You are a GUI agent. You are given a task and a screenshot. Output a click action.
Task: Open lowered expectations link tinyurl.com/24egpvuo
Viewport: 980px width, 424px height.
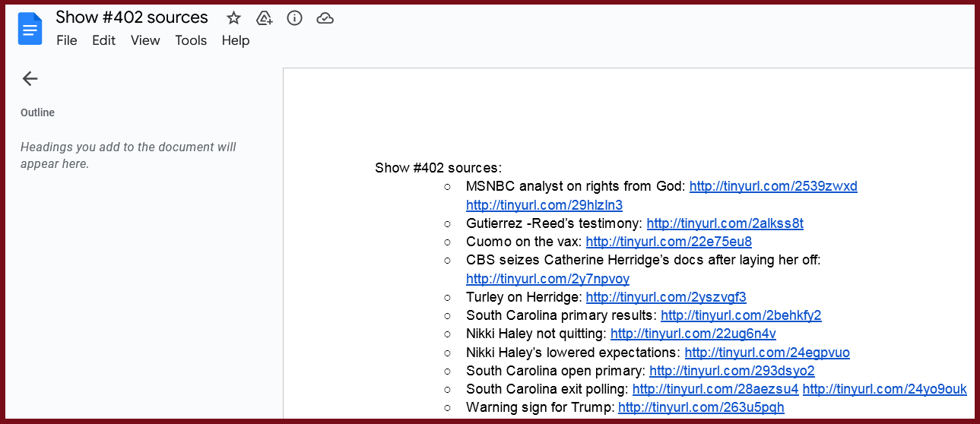point(767,353)
